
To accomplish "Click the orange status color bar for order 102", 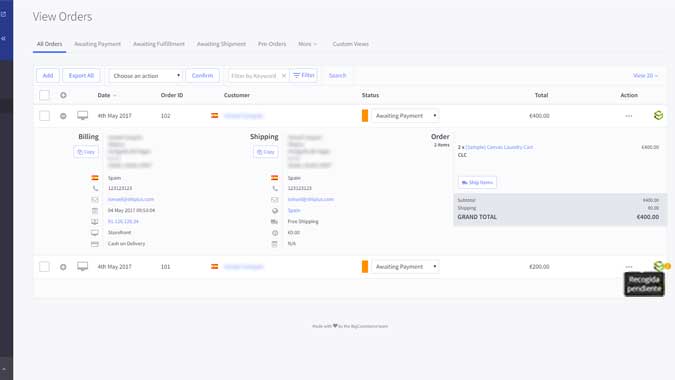I will coord(365,116).
